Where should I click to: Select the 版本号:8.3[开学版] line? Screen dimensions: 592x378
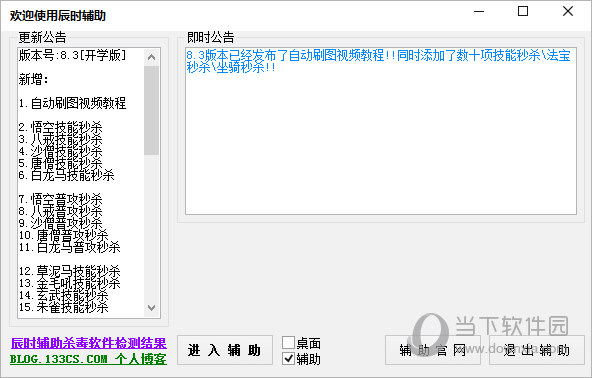pos(72,56)
